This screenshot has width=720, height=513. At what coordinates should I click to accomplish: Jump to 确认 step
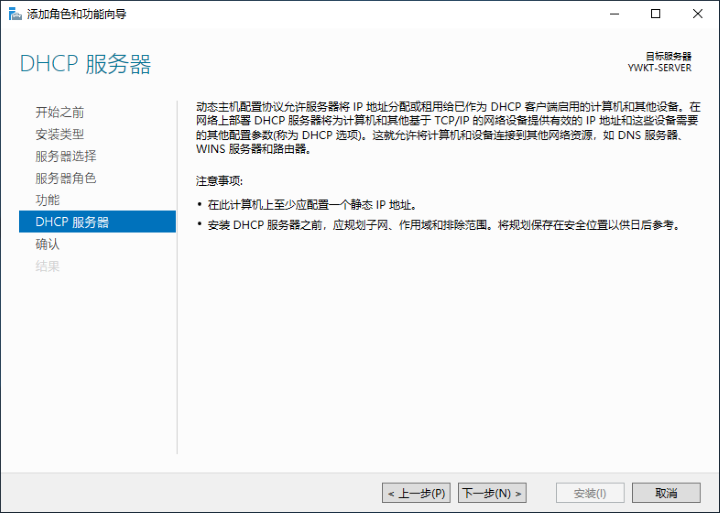click(x=47, y=244)
